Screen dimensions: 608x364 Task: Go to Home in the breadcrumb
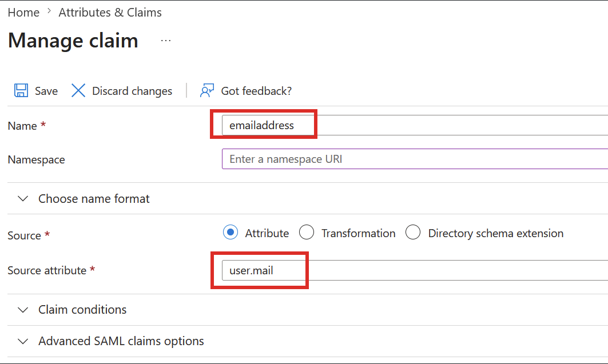23,12
